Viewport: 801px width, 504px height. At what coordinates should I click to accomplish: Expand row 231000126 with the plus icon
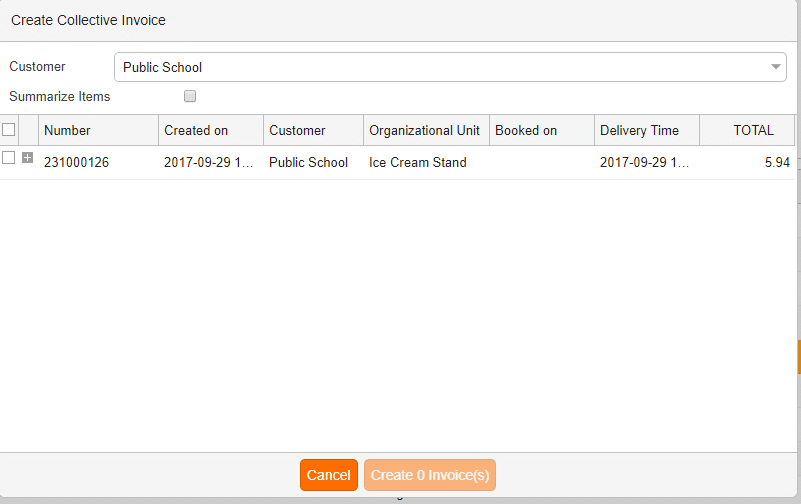[x=28, y=158]
